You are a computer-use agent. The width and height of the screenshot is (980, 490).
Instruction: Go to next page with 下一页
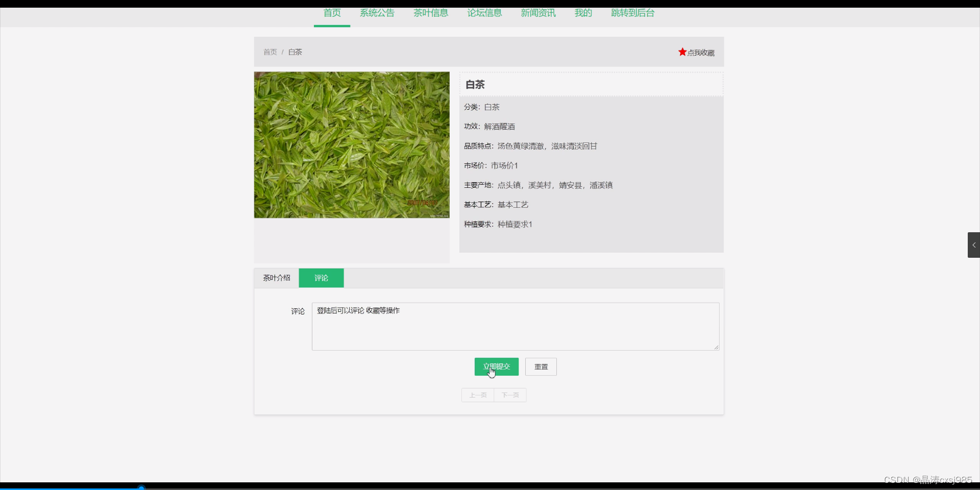point(510,395)
